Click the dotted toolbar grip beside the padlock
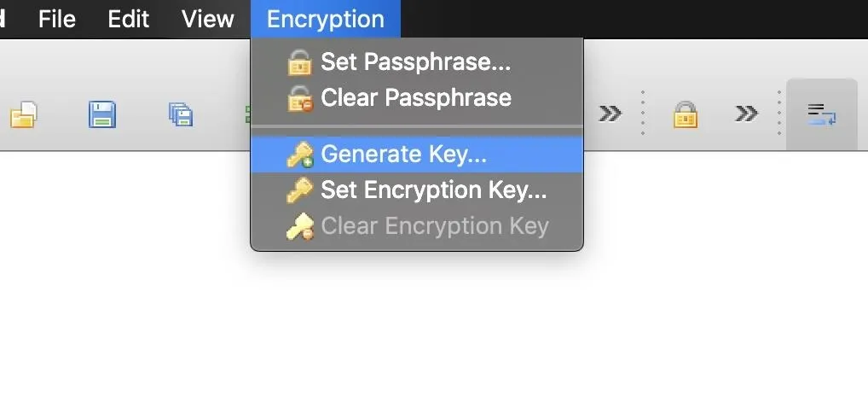 (x=642, y=113)
